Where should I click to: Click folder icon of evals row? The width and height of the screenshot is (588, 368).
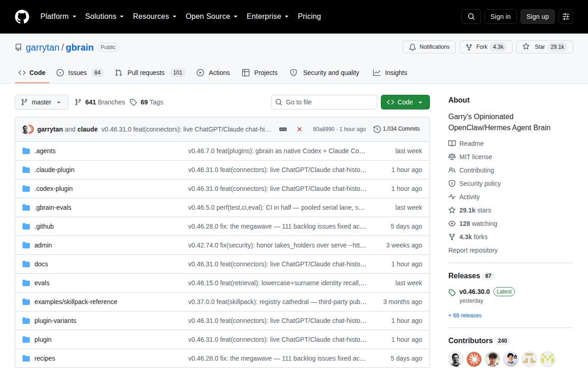pyautogui.click(x=26, y=283)
